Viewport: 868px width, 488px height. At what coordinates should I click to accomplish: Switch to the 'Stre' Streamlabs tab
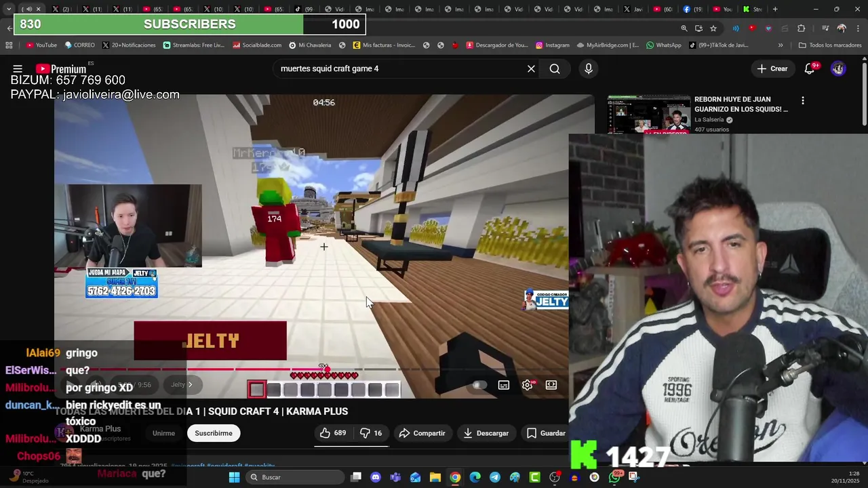coord(753,9)
